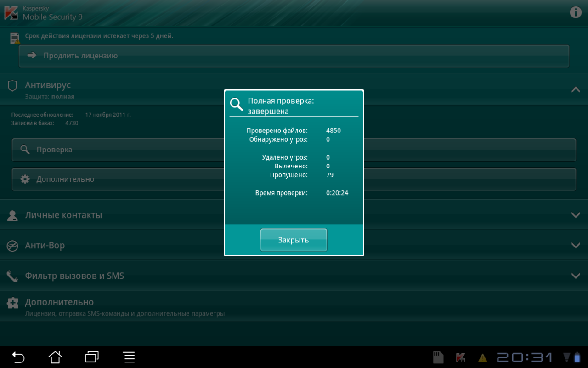Click the Вылечено label in the dialog
This screenshot has height=368, width=588.
coord(291,166)
